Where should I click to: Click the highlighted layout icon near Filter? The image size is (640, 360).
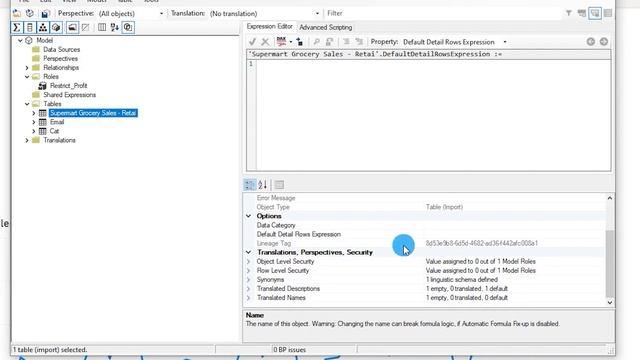pyautogui.click(x=595, y=13)
